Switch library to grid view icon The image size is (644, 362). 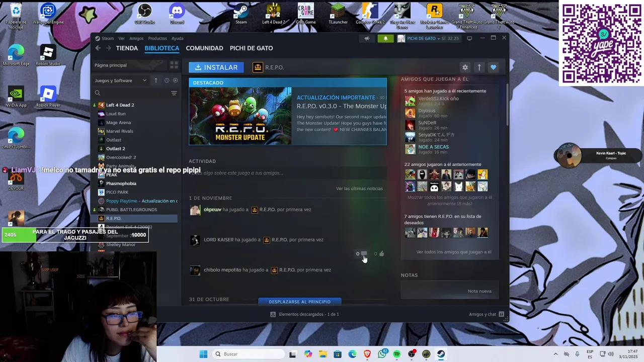point(174,65)
